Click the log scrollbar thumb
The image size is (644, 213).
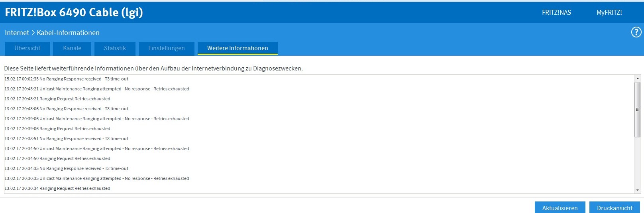[638, 109]
